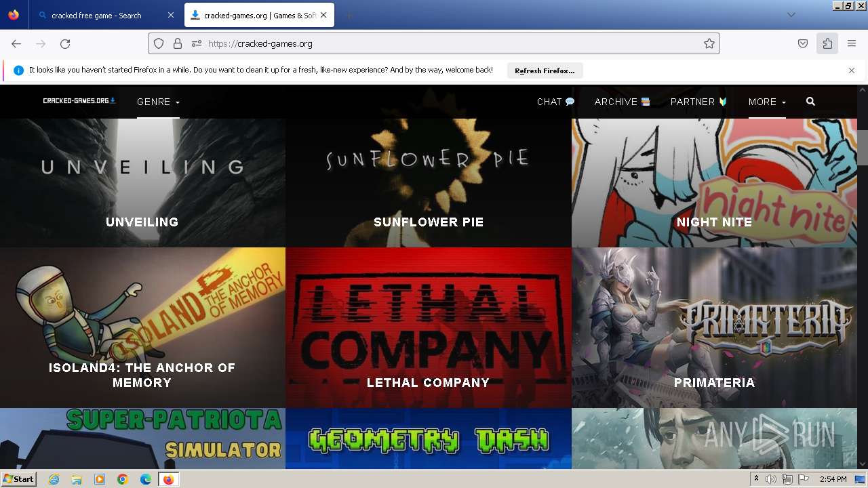Open the PARTNER menu item

point(698,102)
